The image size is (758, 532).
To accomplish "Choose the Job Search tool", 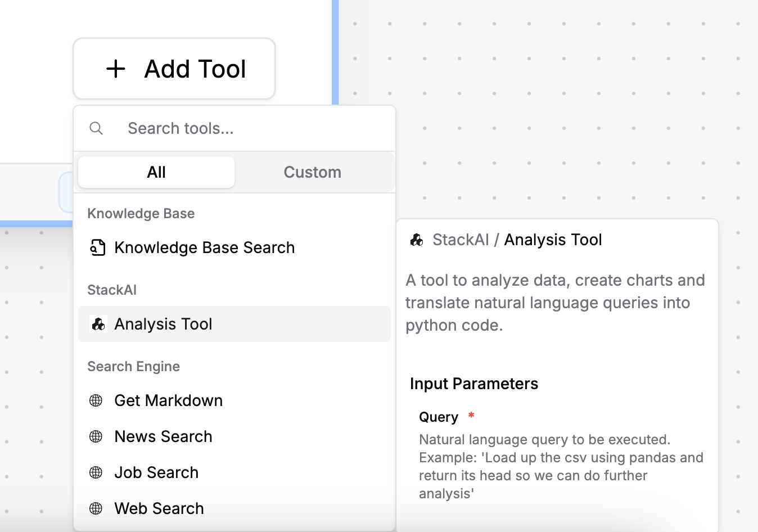I will pos(234,472).
